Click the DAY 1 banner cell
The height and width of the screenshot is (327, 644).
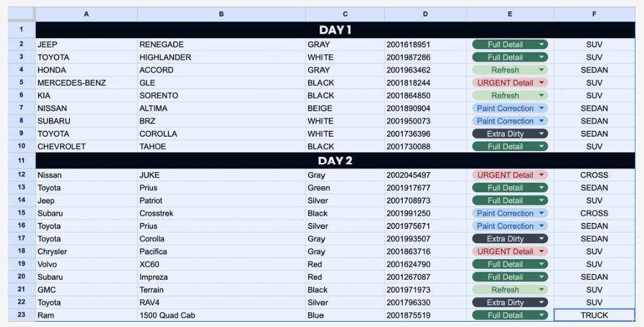tap(335, 30)
